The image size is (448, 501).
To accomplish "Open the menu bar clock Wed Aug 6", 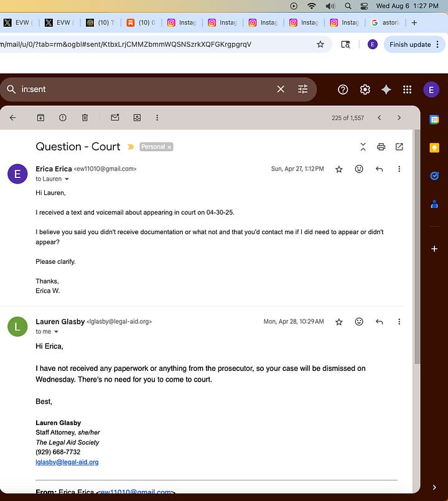I will click(407, 6).
